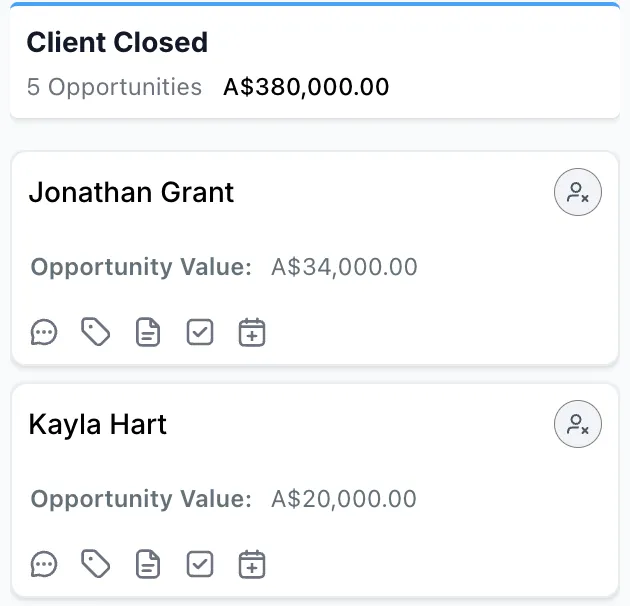The width and height of the screenshot is (630, 606).
Task: Click Opportunity Value label on Kayla Hart card
Action: tap(141, 499)
